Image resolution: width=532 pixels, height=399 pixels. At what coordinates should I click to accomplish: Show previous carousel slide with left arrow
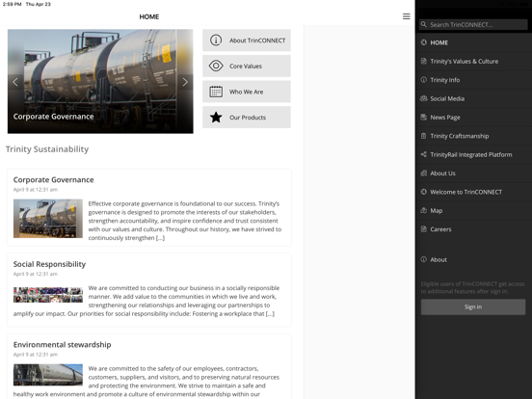(x=15, y=82)
